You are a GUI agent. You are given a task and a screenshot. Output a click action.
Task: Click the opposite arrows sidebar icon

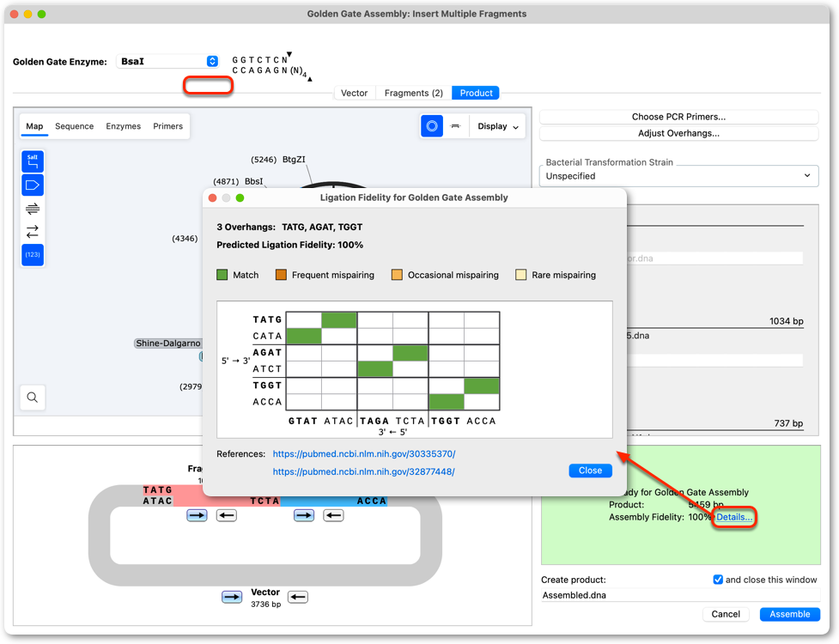tap(33, 232)
